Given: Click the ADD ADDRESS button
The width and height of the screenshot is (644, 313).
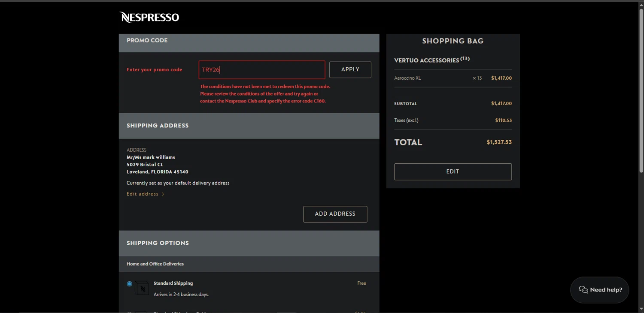Looking at the screenshot, I should pos(335,214).
